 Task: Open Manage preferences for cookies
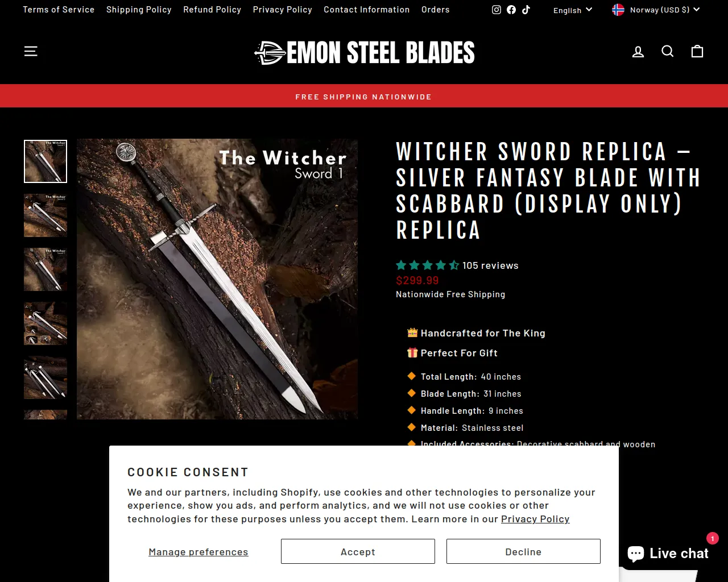[198, 552]
